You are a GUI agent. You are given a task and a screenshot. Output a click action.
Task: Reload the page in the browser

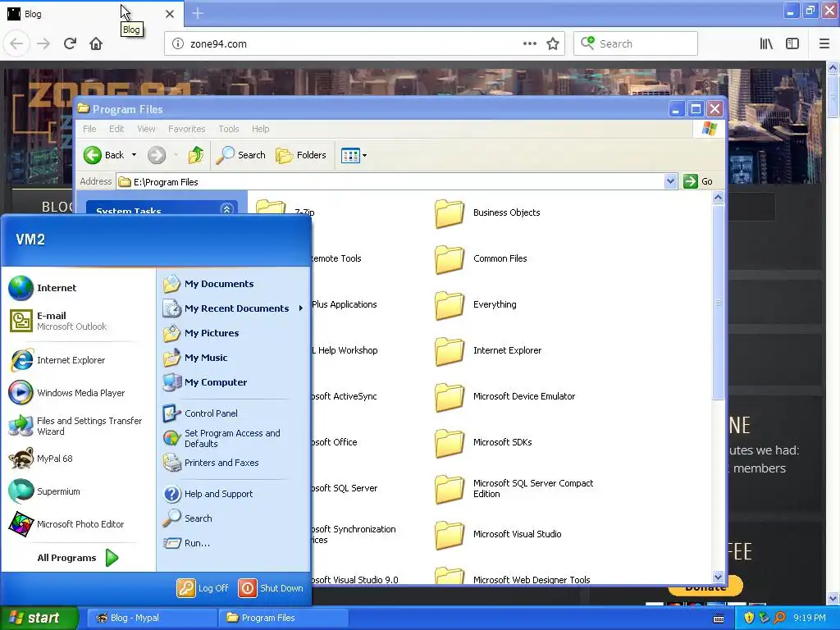pyautogui.click(x=70, y=43)
